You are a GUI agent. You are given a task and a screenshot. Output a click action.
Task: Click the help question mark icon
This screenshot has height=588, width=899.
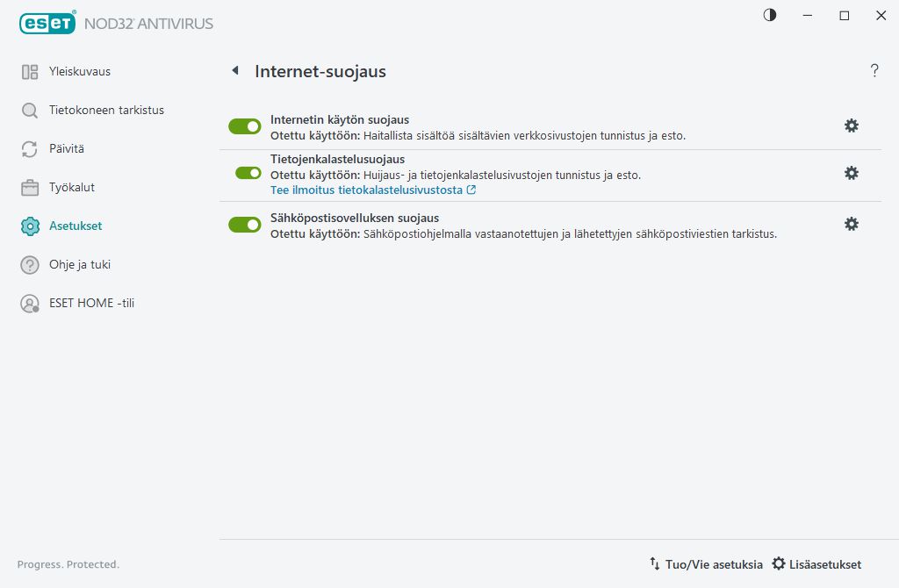coord(874,71)
